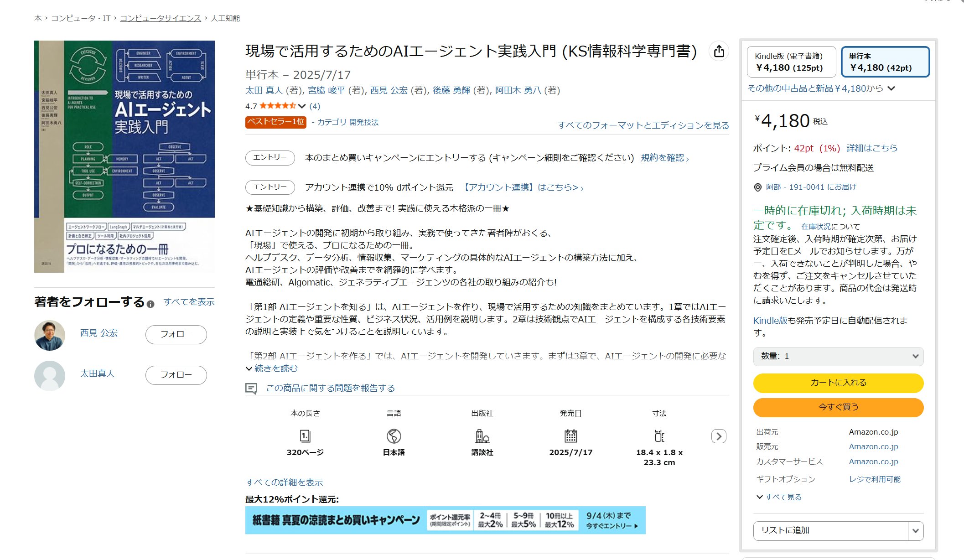Click the report problem speech-bubble icon
This screenshot has width=964, height=560.
click(251, 389)
